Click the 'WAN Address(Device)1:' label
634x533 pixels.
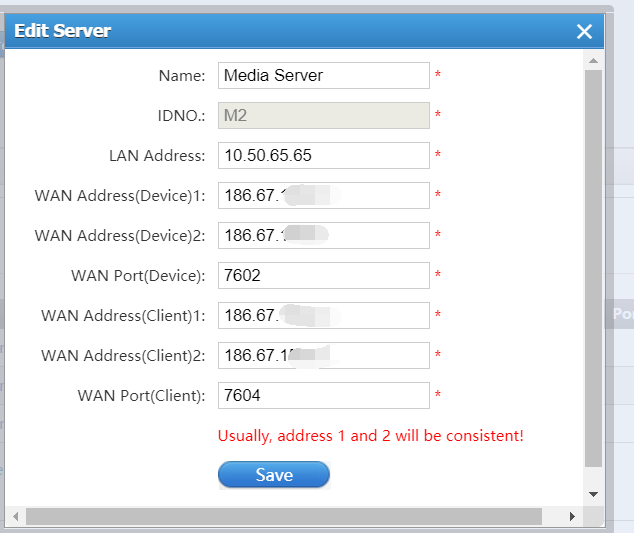(120, 196)
